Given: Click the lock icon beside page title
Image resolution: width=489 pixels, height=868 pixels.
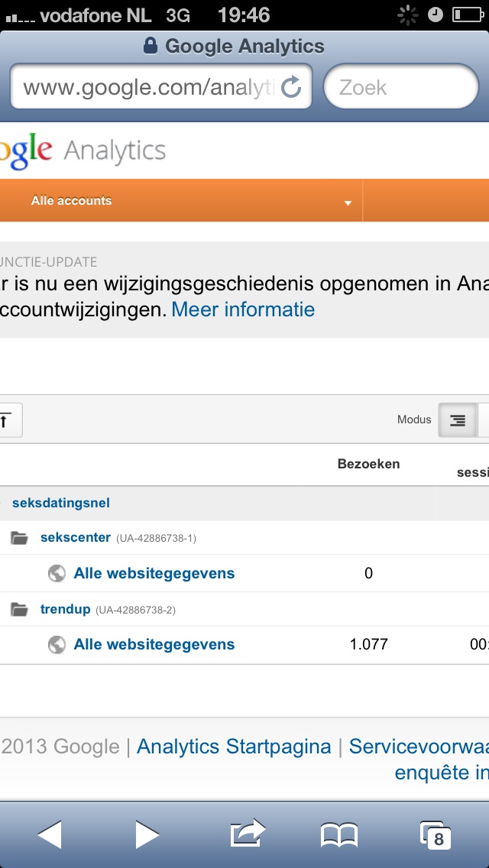Looking at the screenshot, I should click(x=150, y=45).
